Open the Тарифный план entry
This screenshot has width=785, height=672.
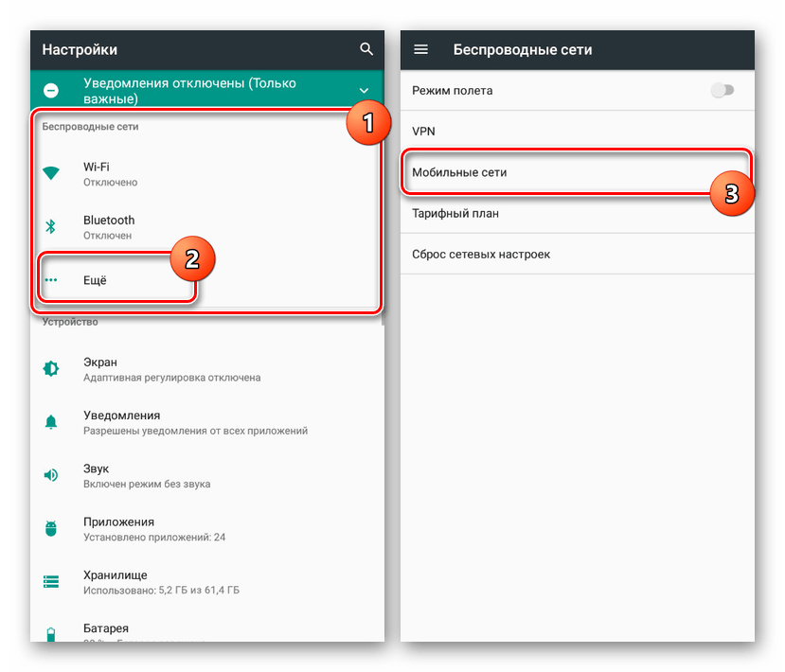click(578, 213)
